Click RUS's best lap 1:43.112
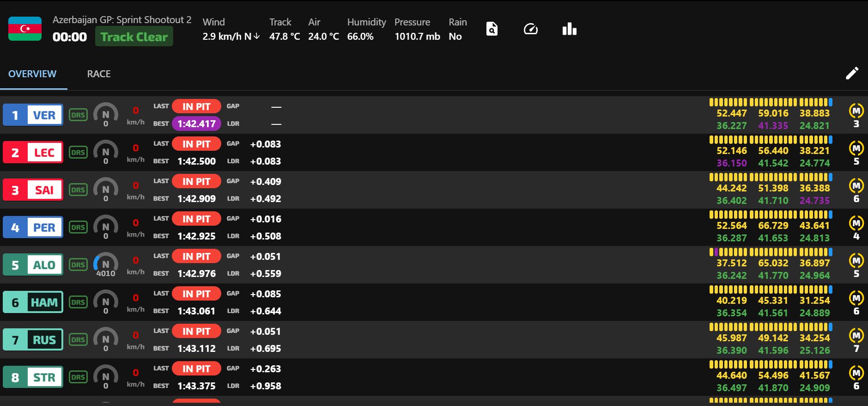Viewport: 868px width, 406px height. pyautogui.click(x=196, y=348)
